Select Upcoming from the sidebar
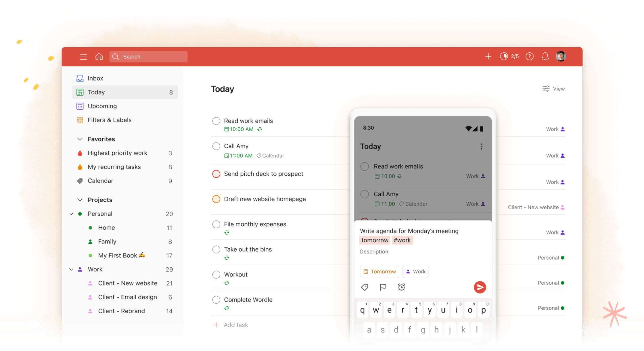This screenshot has height=351, width=644. point(102,106)
